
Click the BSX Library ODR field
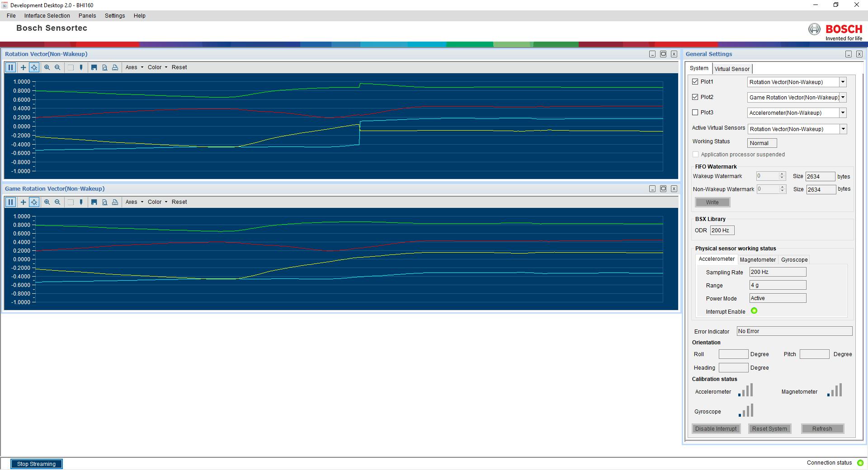722,230
